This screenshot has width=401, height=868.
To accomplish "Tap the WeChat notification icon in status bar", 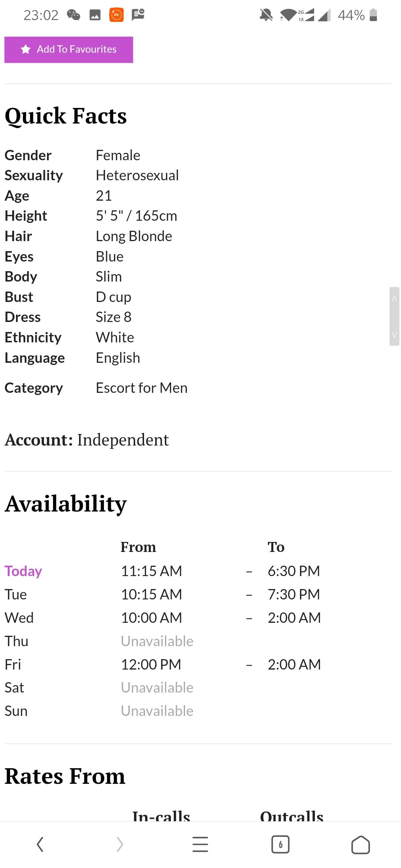I will [74, 15].
